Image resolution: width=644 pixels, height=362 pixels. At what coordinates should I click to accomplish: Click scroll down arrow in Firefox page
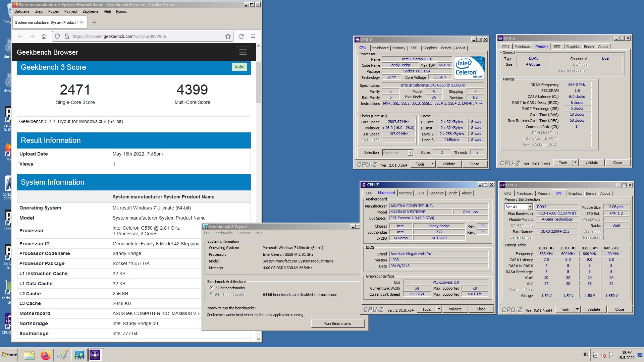tap(258, 339)
